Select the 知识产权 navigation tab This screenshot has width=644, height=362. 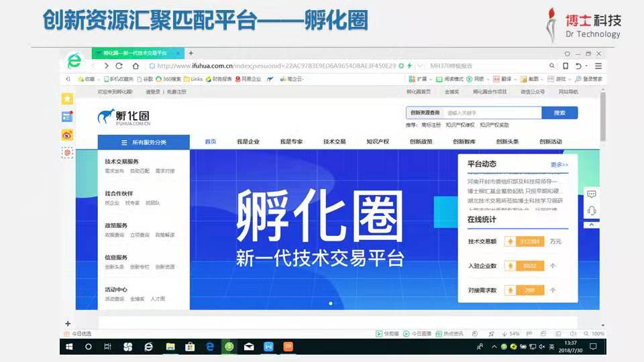tap(378, 141)
